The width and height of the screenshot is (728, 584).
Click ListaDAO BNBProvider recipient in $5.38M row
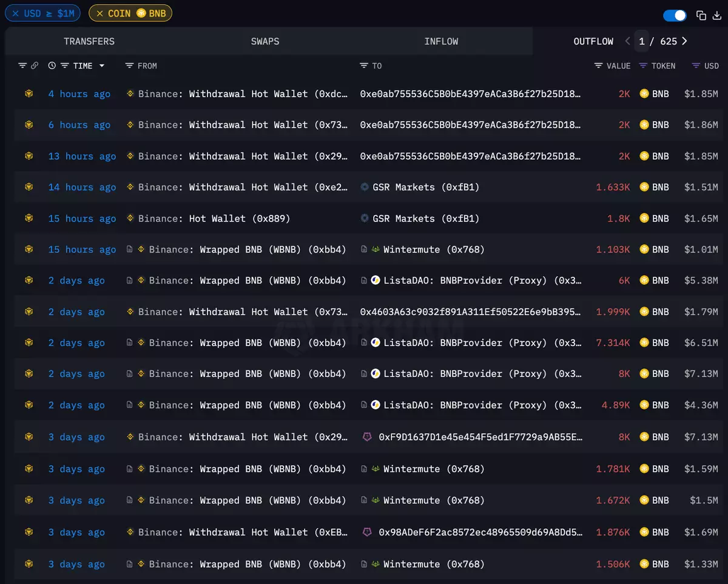[x=482, y=280]
